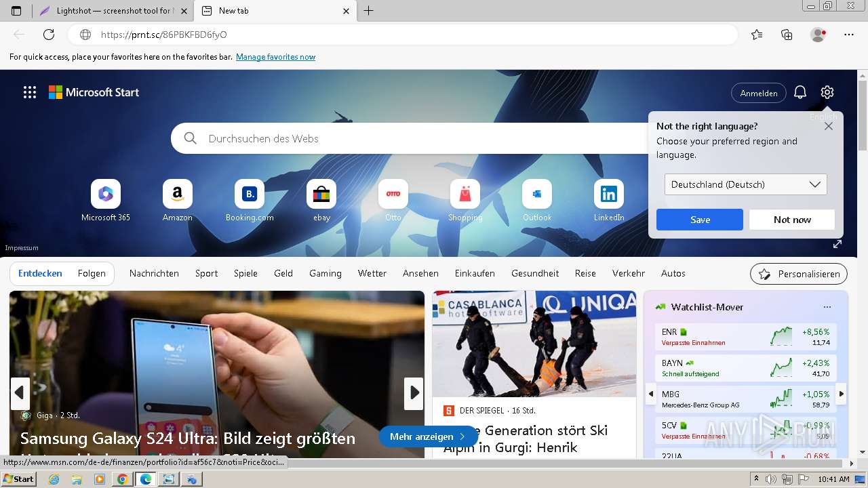Go to previous watchlist page arrow

point(651,394)
